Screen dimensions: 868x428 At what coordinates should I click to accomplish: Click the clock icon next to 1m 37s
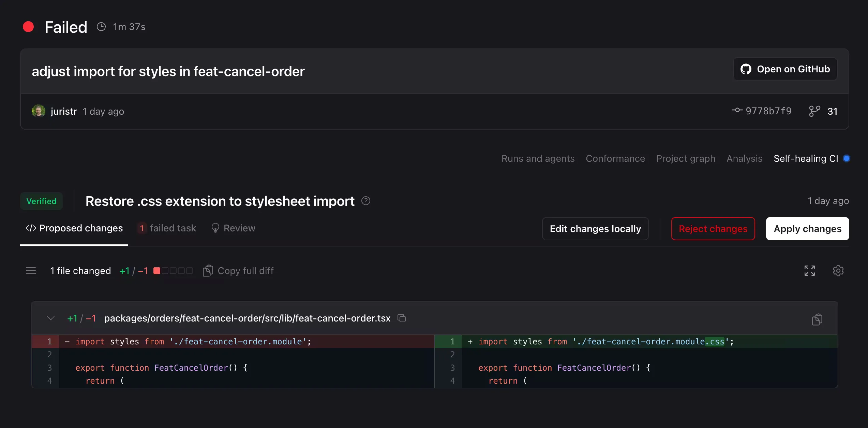tap(101, 27)
